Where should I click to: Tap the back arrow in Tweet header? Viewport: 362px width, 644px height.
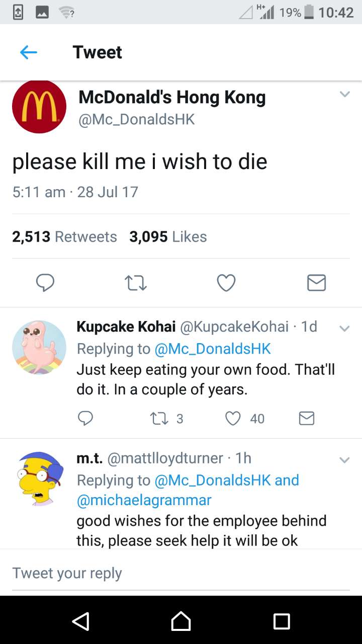29,52
